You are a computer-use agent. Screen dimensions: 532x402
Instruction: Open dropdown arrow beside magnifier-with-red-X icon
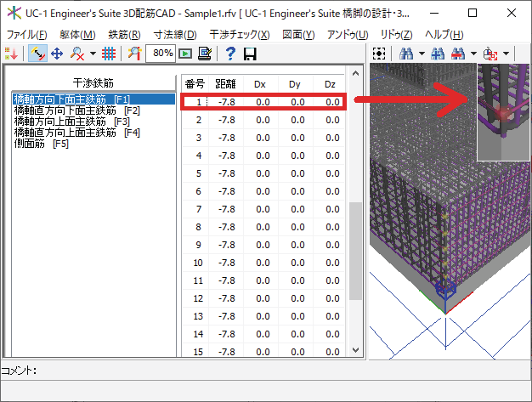(92, 54)
